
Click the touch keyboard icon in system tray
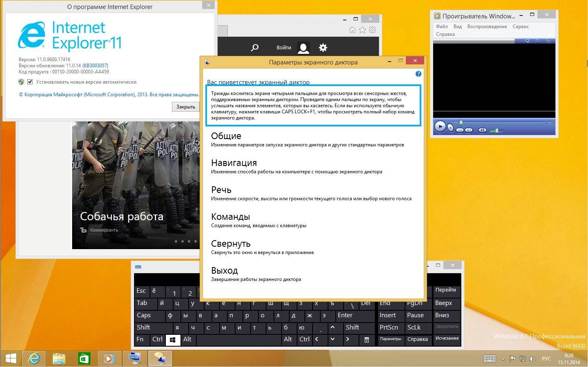489,359
